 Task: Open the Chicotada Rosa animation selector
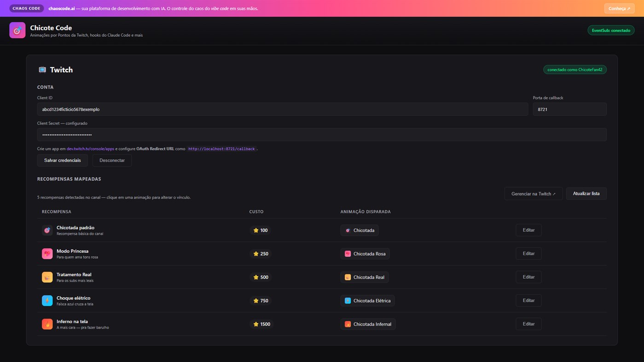(x=365, y=253)
